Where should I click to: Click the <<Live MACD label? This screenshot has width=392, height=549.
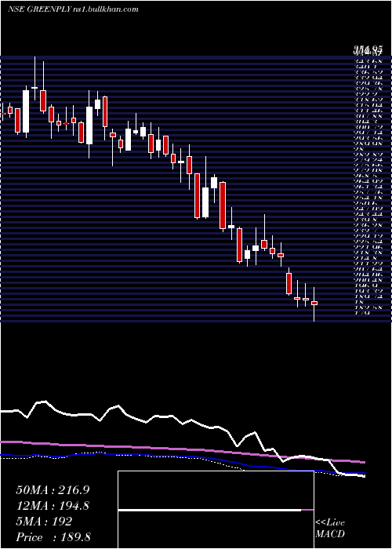[x=330, y=529]
